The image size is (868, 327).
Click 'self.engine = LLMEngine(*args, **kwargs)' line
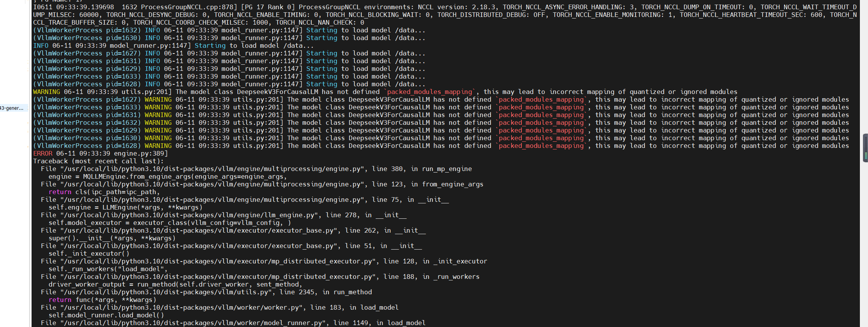click(x=125, y=207)
